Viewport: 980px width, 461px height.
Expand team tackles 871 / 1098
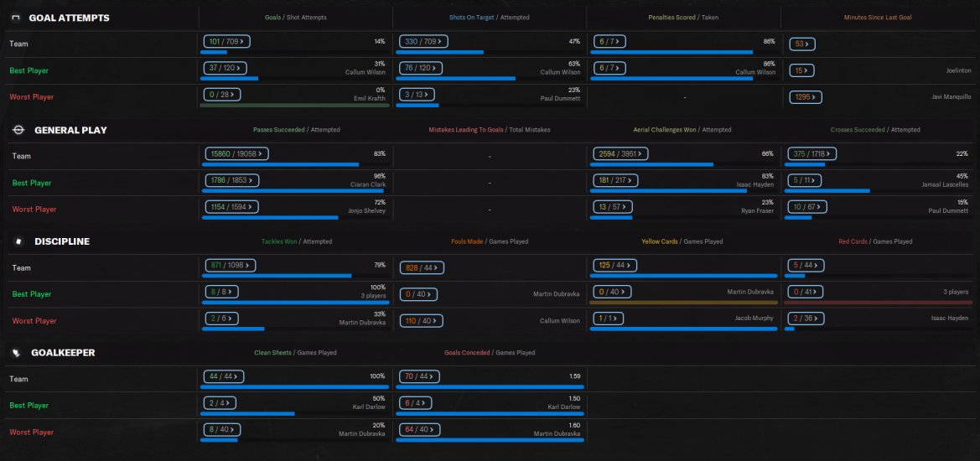coord(230,266)
